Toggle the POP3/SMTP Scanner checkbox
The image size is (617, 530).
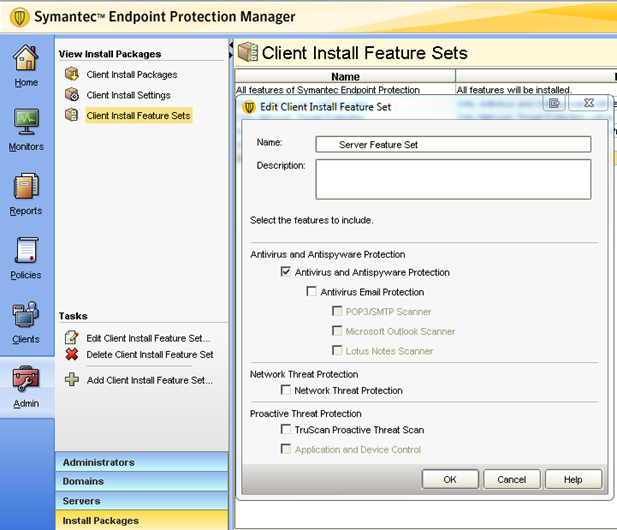pyautogui.click(x=337, y=311)
